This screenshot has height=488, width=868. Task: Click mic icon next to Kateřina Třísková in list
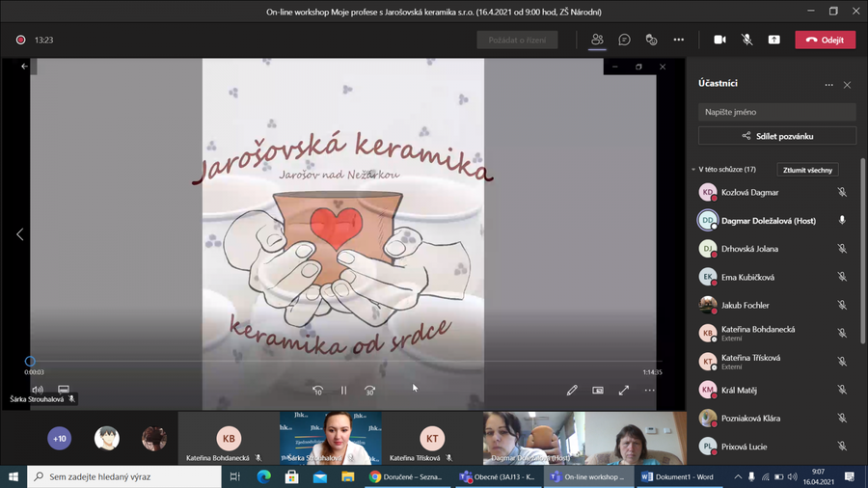pyautogui.click(x=842, y=362)
